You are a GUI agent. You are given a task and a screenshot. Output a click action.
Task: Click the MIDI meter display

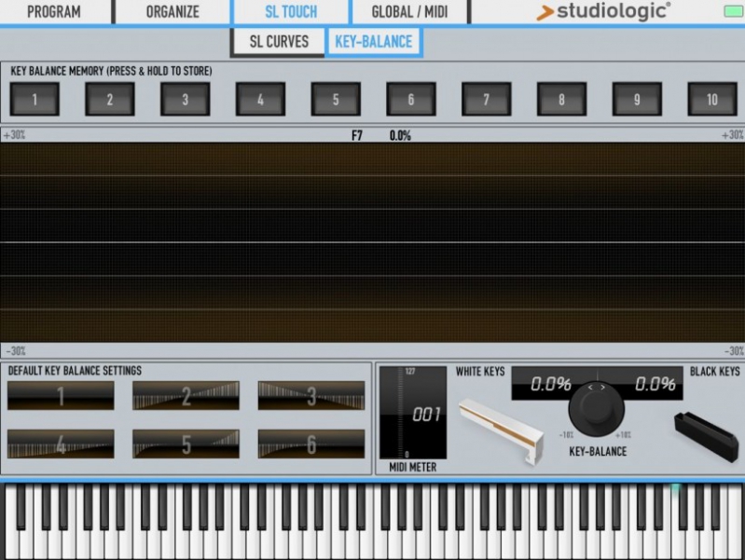click(x=413, y=412)
